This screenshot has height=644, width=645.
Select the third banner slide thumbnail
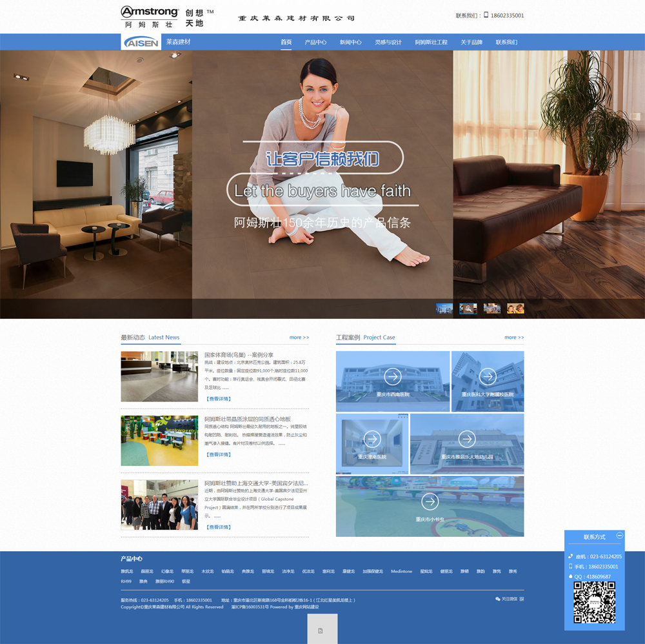492,308
